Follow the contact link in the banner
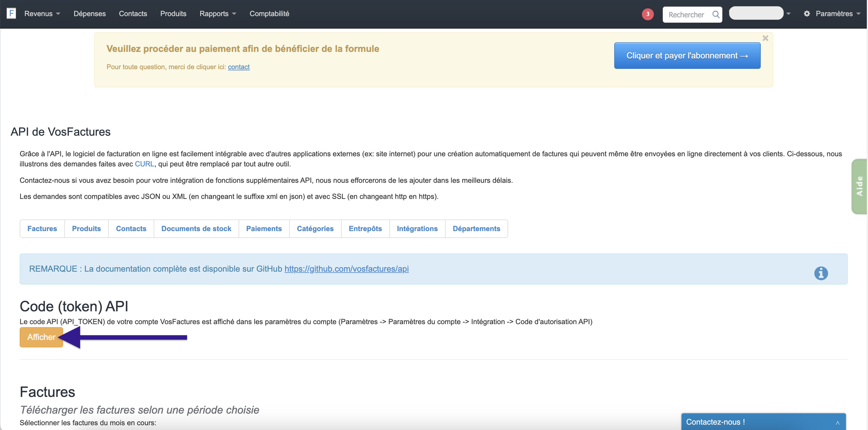This screenshot has height=430, width=868. [239, 67]
